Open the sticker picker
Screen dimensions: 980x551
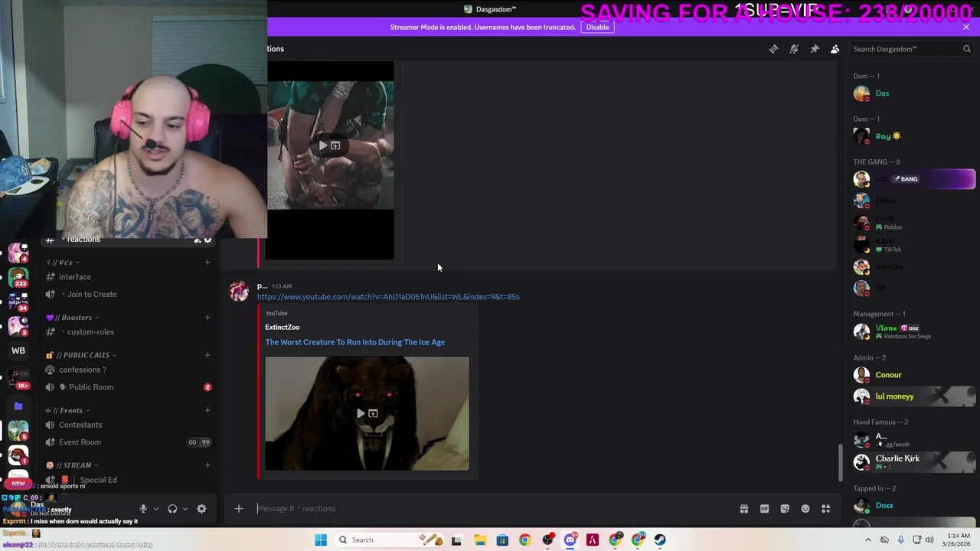coord(785,508)
